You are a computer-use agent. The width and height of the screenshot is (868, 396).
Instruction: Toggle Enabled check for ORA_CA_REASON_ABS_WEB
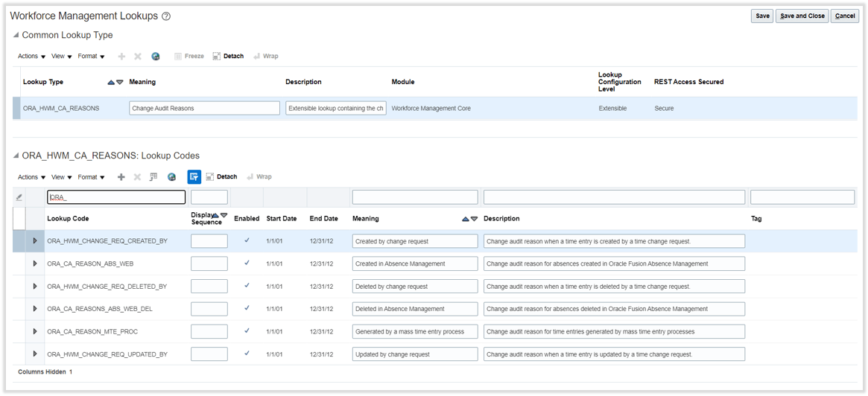click(x=247, y=264)
